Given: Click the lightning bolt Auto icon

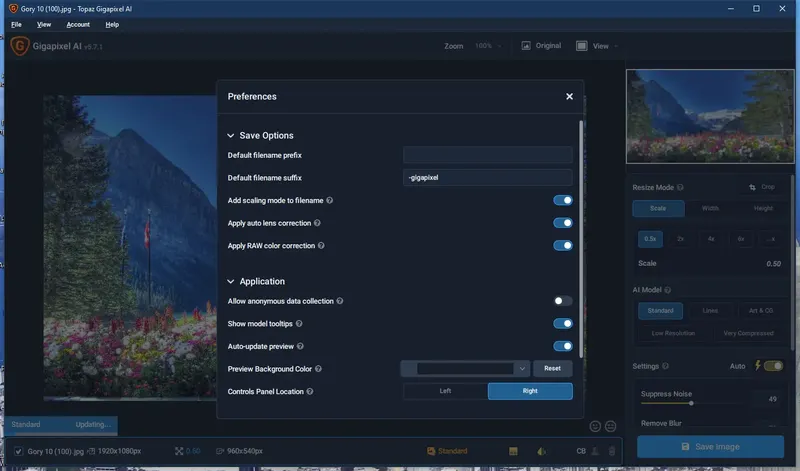Looking at the screenshot, I should [758, 365].
